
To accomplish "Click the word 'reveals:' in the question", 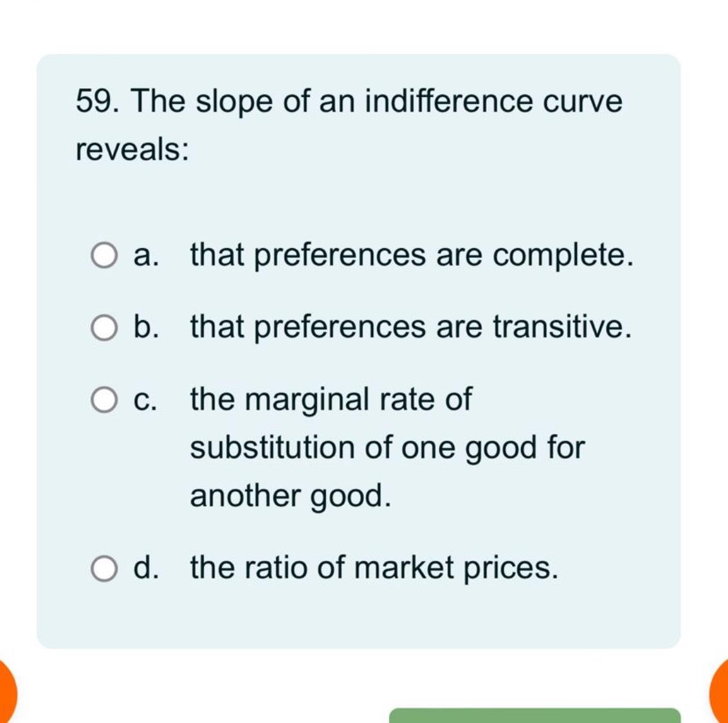I will point(131,148).
